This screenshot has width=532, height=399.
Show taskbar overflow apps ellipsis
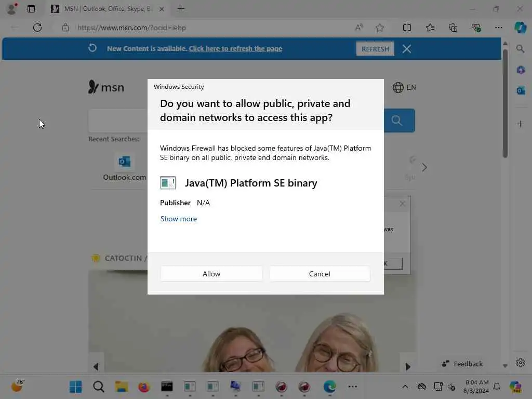[x=353, y=387]
